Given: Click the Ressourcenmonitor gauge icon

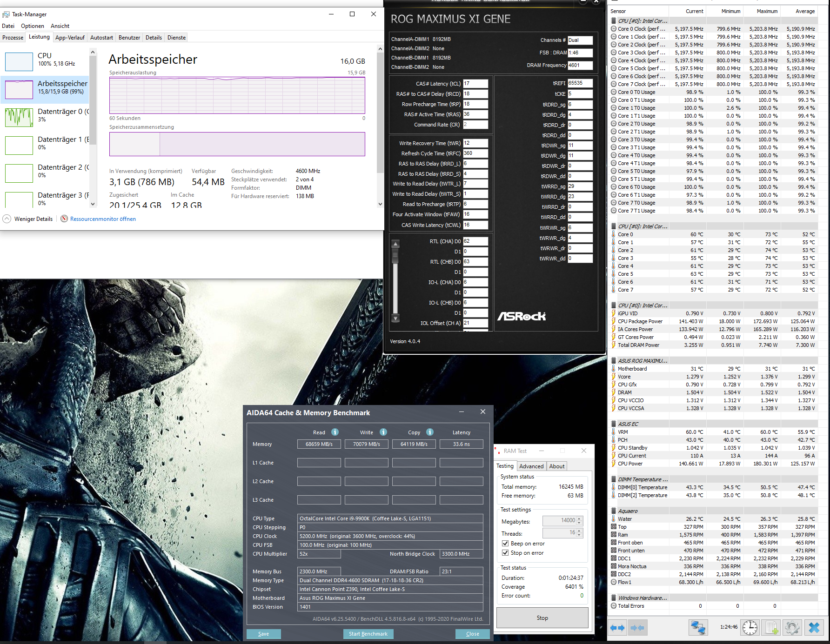Looking at the screenshot, I should (x=64, y=219).
